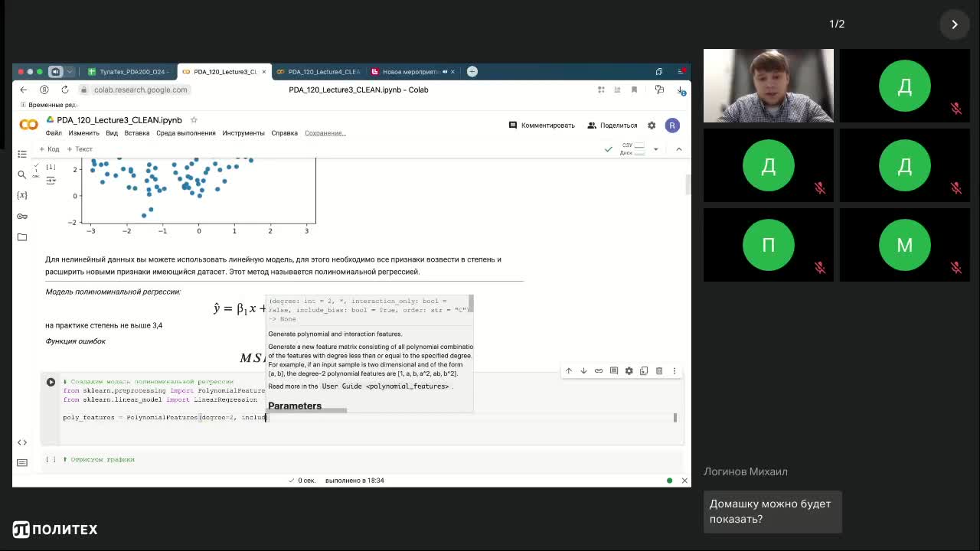Image resolution: width=980 pixels, height=551 pixels.
Task: Open more cell actions menu
Action: coord(674,370)
